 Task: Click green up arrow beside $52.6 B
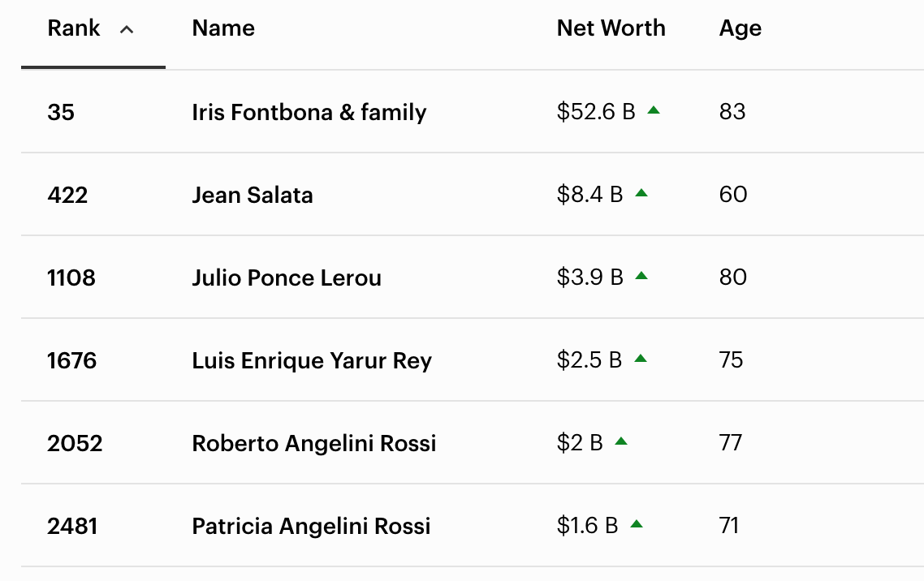[x=654, y=110]
